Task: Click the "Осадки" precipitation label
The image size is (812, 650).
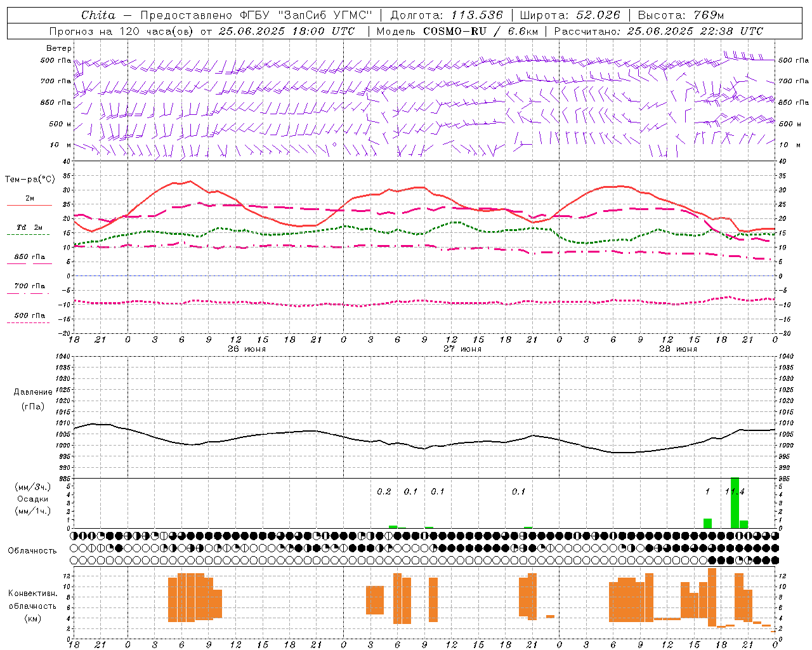Action: point(33,499)
